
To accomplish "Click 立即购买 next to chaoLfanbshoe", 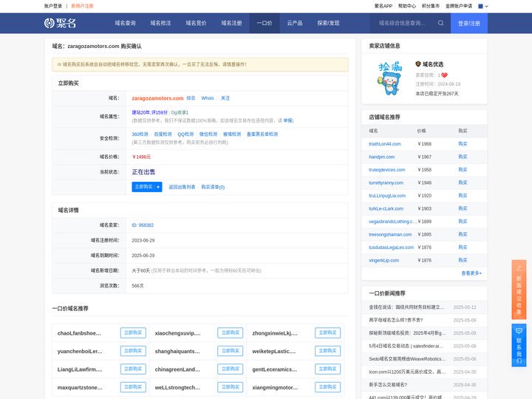I will point(133,332).
